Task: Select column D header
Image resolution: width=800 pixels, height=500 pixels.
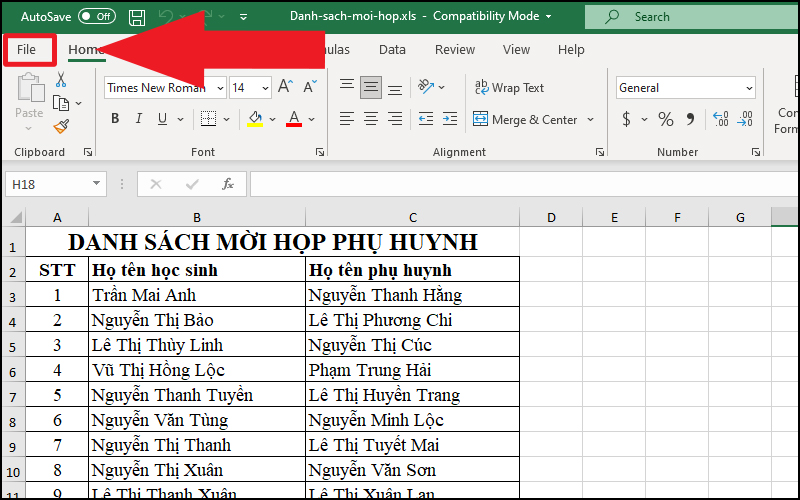Action: (551, 218)
